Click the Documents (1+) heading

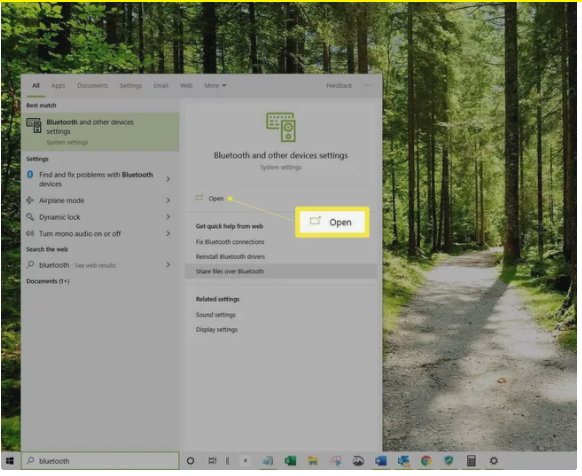click(48, 281)
